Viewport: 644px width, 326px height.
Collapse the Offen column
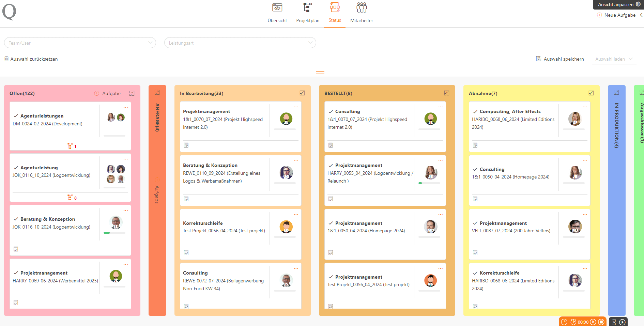pos(132,93)
